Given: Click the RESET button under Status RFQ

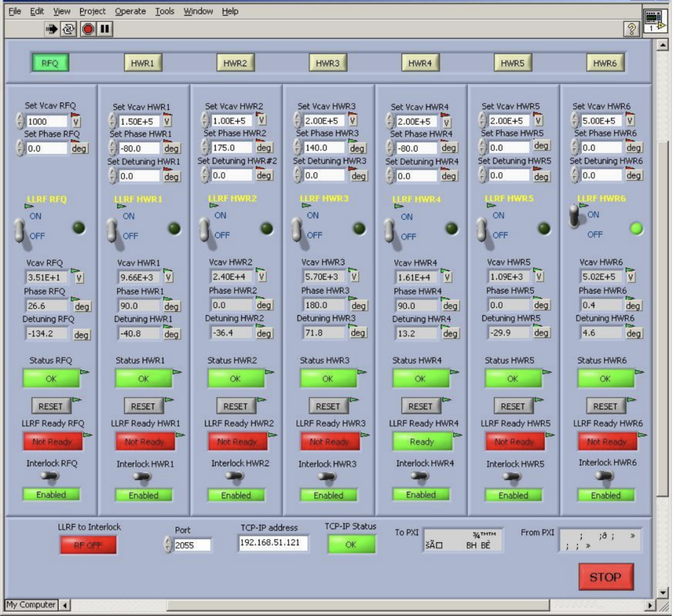Looking at the screenshot, I should click(x=50, y=407).
